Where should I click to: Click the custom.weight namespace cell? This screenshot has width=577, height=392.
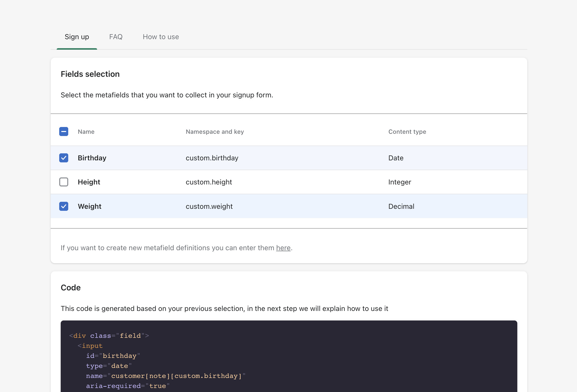(x=209, y=206)
